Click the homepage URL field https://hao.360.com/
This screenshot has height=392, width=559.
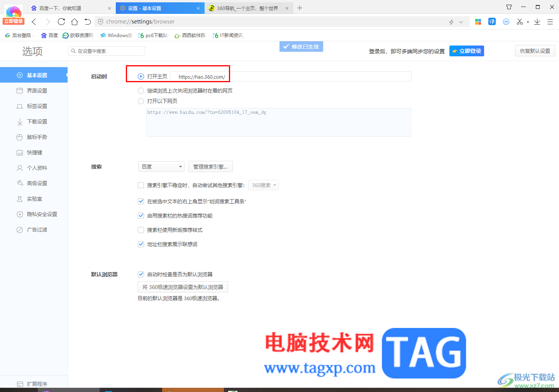coord(291,76)
